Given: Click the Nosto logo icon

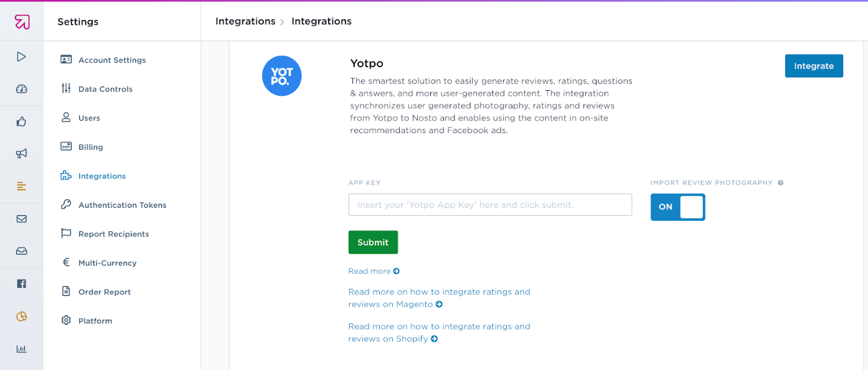Looking at the screenshot, I should coord(22,22).
